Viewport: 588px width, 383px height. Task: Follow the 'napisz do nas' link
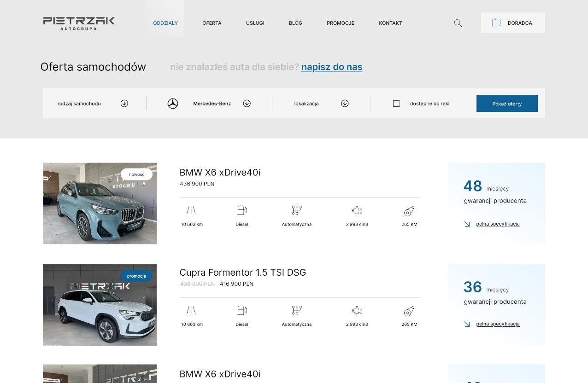[x=332, y=67]
